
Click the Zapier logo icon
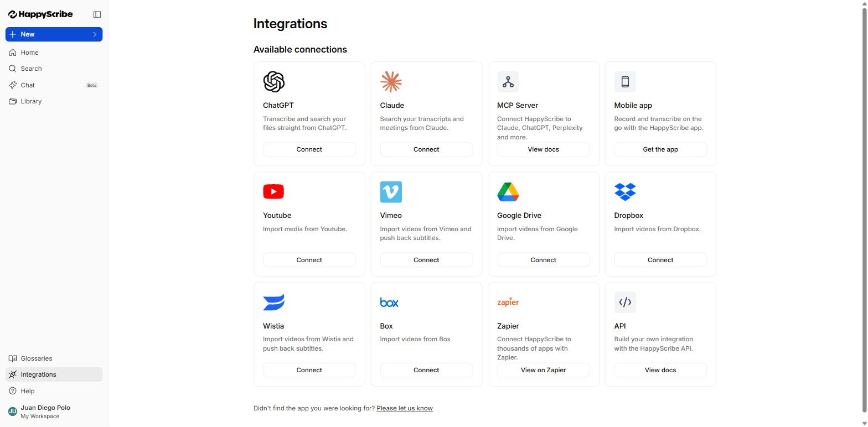tap(508, 302)
